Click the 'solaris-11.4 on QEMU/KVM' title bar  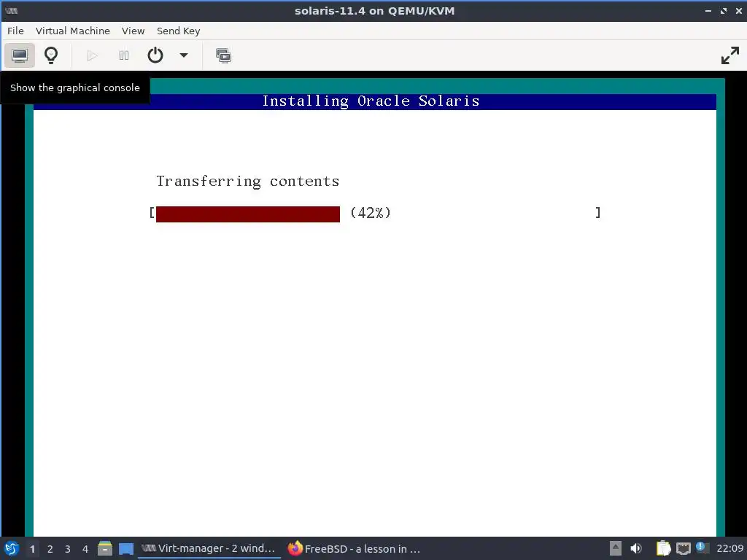[374, 11]
